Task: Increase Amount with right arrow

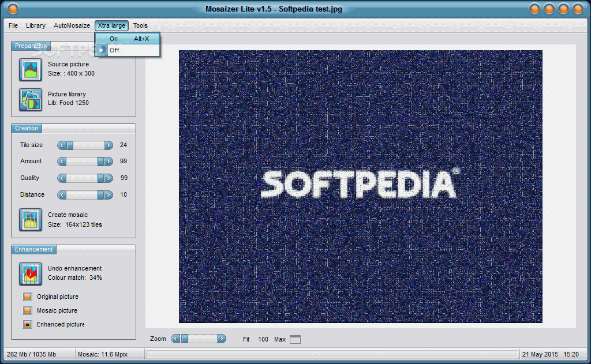Action: pos(108,162)
